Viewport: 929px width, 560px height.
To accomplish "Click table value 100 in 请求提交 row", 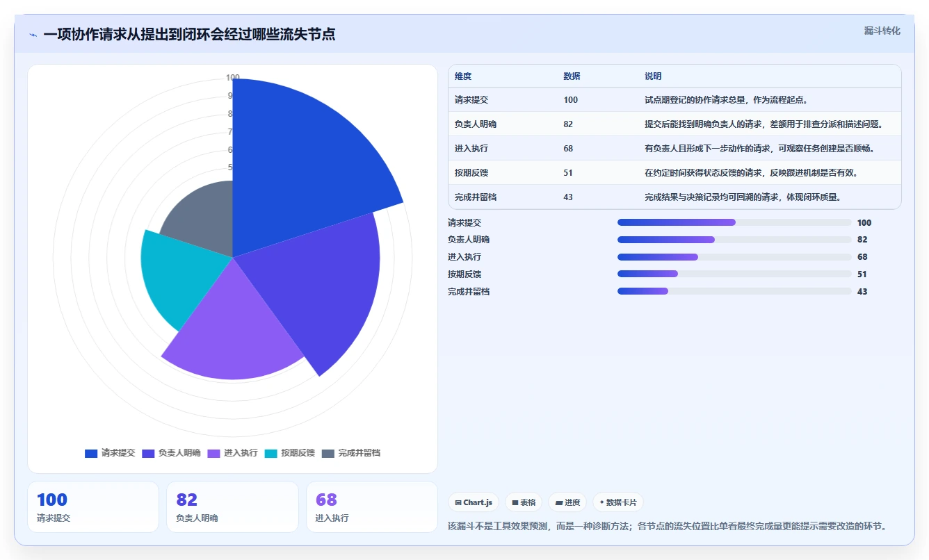I will tap(571, 100).
